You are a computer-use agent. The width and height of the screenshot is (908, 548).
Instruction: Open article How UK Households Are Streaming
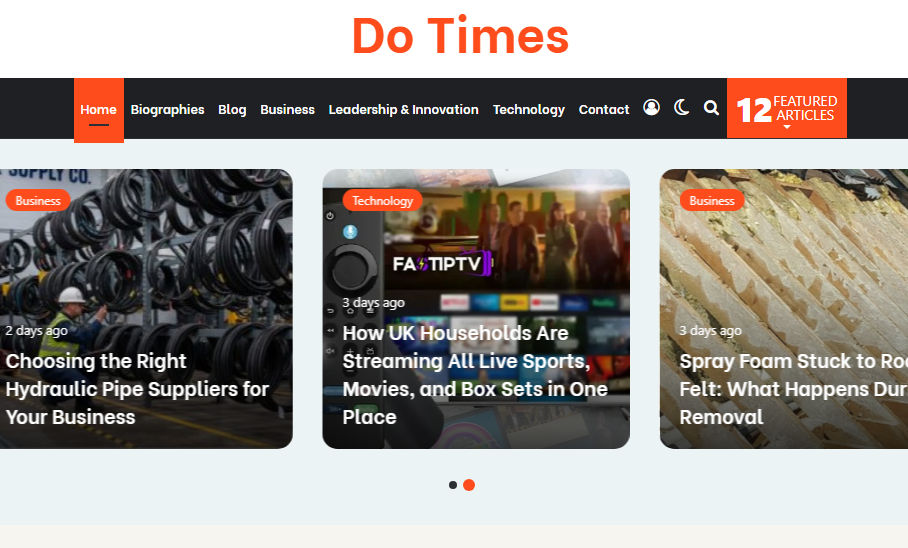coord(475,375)
